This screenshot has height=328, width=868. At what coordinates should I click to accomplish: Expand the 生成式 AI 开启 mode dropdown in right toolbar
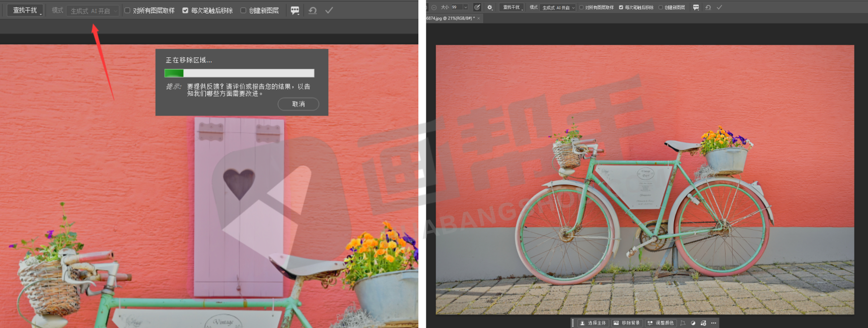point(558,8)
